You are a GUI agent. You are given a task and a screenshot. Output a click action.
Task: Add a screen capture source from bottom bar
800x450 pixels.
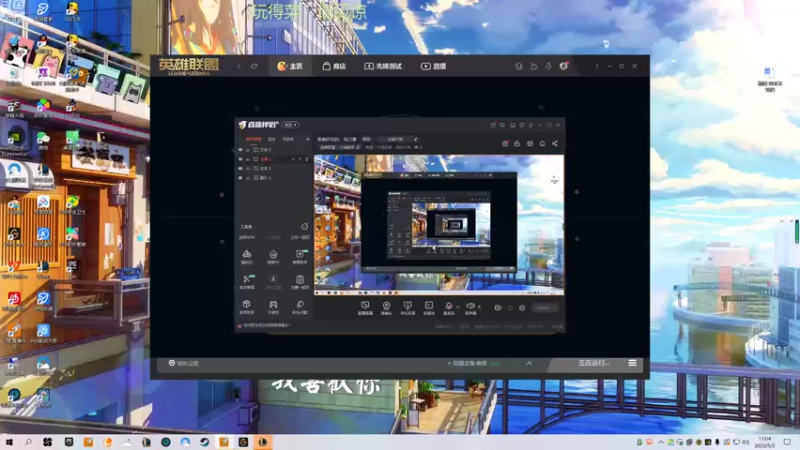click(365, 308)
